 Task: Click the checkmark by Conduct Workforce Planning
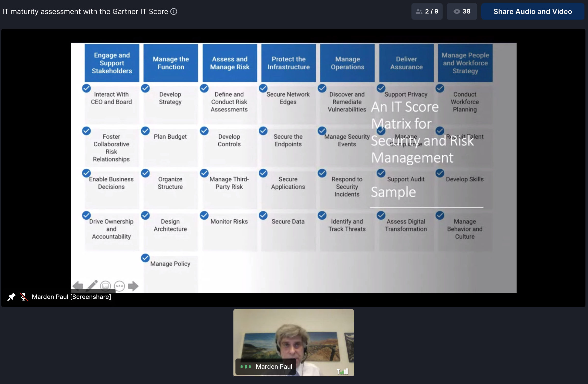440,88
